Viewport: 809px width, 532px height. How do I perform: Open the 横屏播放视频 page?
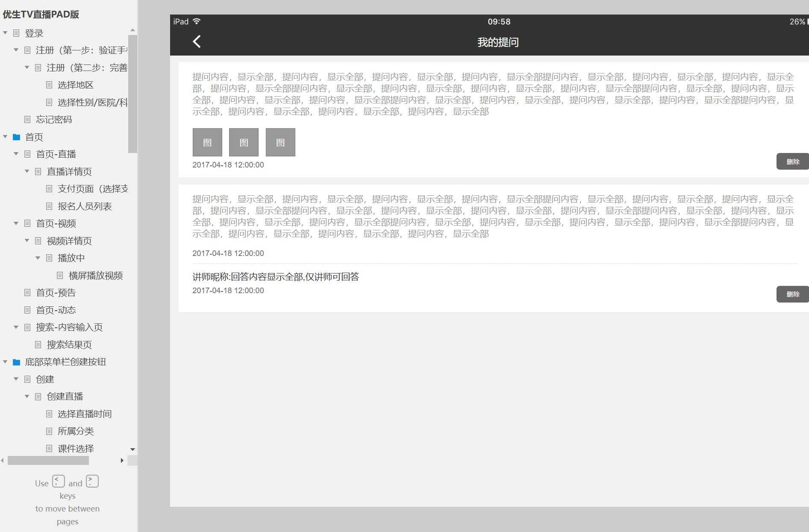coord(96,275)
